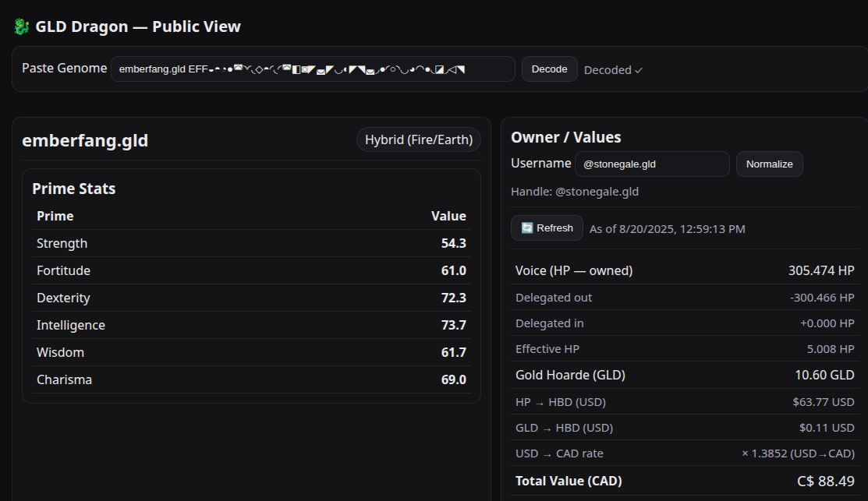Click the green dragon logo icon

pyautogui.click(x=21, y=26)
